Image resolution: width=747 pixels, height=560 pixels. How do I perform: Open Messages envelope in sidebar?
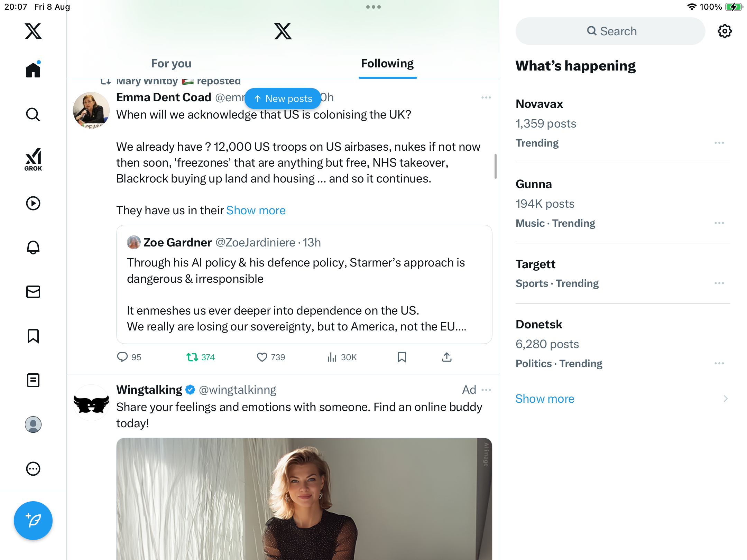point(33,292)
